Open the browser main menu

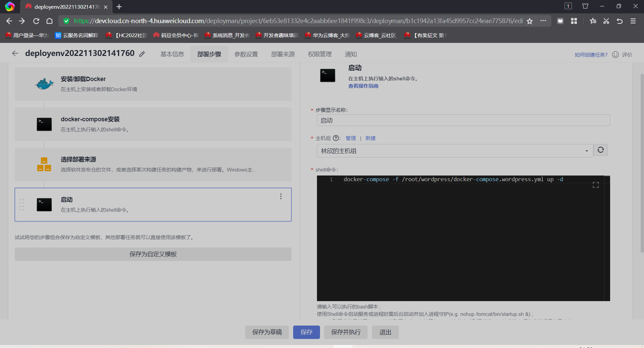[x=633, y=21]
